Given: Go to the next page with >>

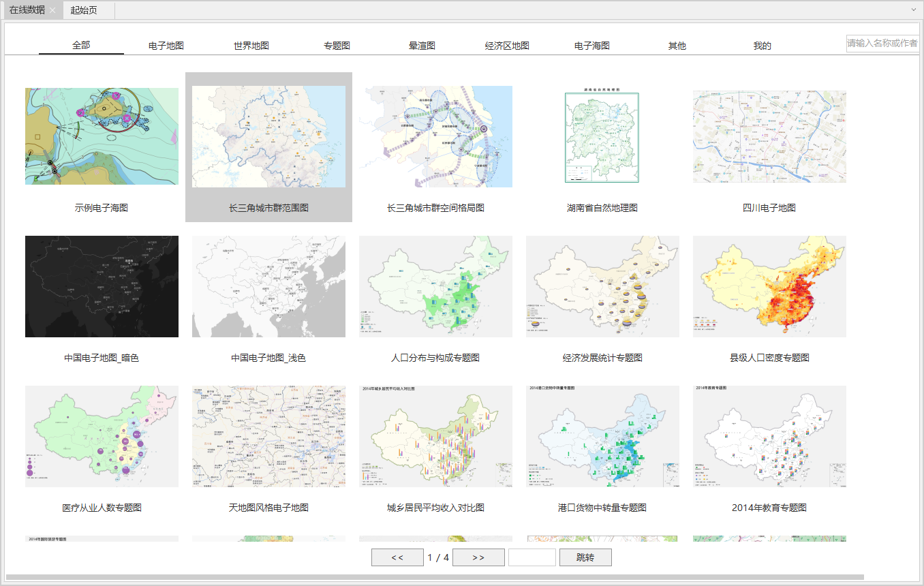Looking at the screenshot, I should coord(478,557).
